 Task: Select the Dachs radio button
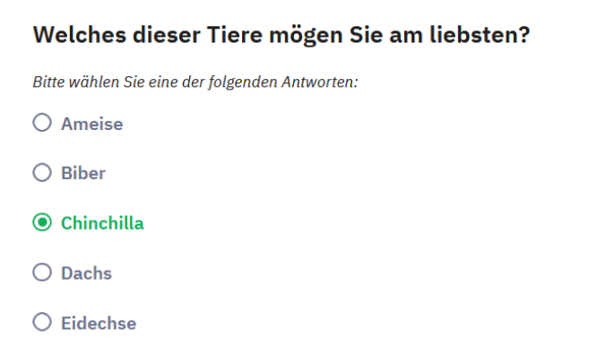pyautogui.click(x=42, y=273)
